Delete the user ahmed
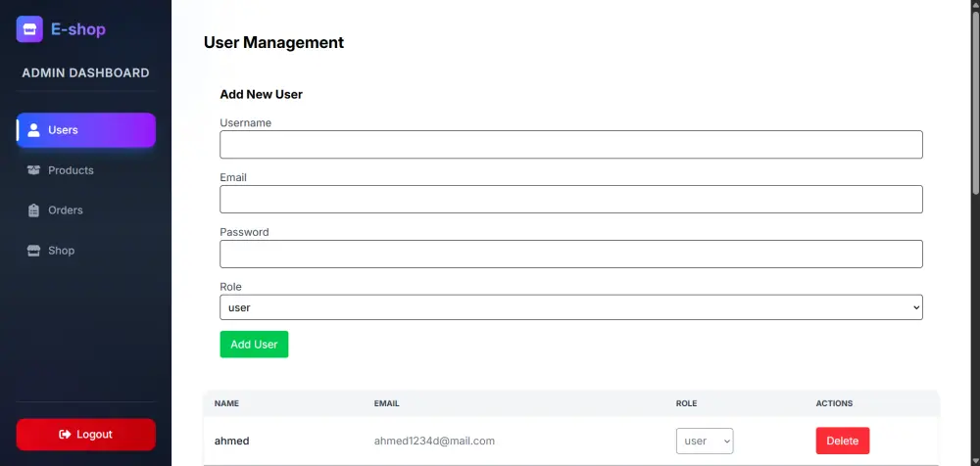The image size is (980, 466). [x=842, y=442]
